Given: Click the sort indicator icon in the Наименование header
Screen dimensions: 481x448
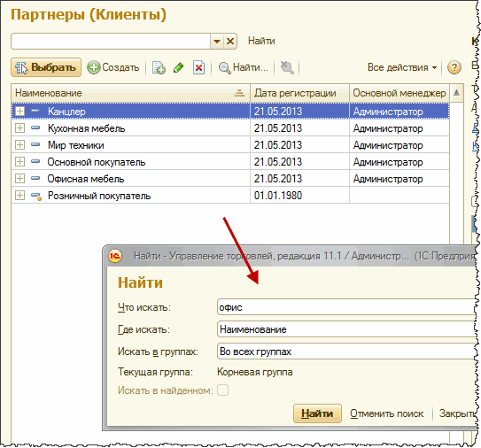Looking at the screenshot, I should click(239, 93).
